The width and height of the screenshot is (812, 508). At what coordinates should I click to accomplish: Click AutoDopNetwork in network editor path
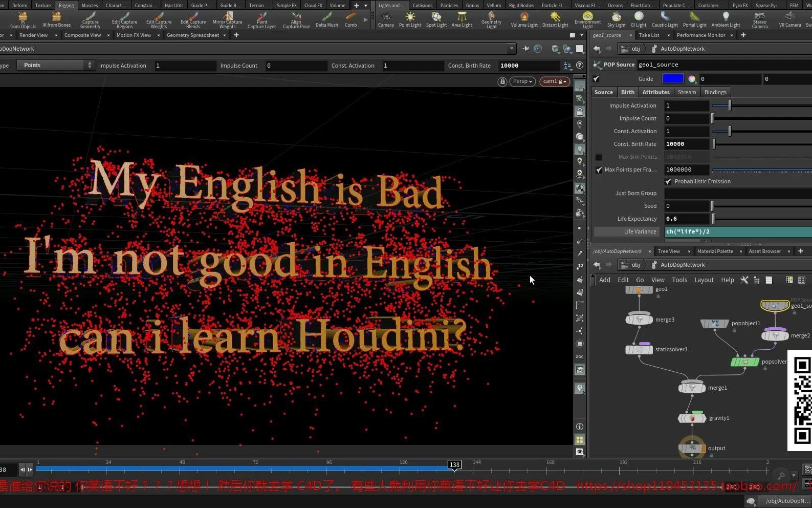683,265
